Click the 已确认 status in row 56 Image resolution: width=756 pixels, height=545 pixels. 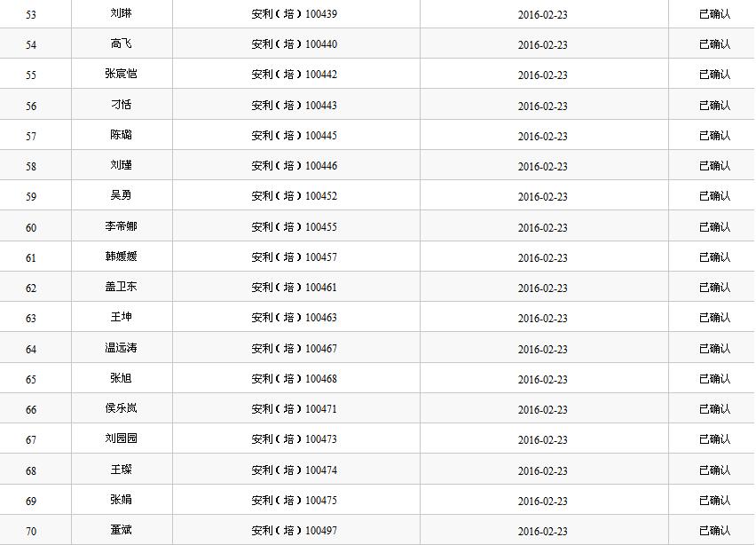coord(714,106)
